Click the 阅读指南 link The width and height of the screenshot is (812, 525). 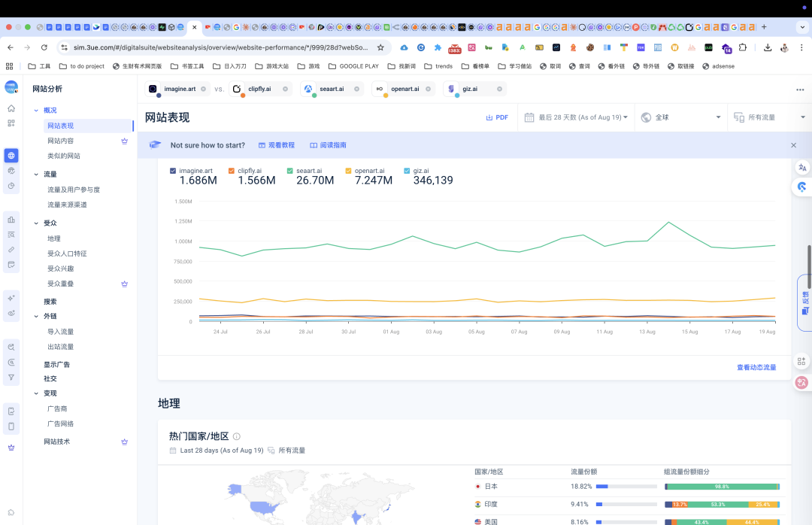(x=329, y=145)
